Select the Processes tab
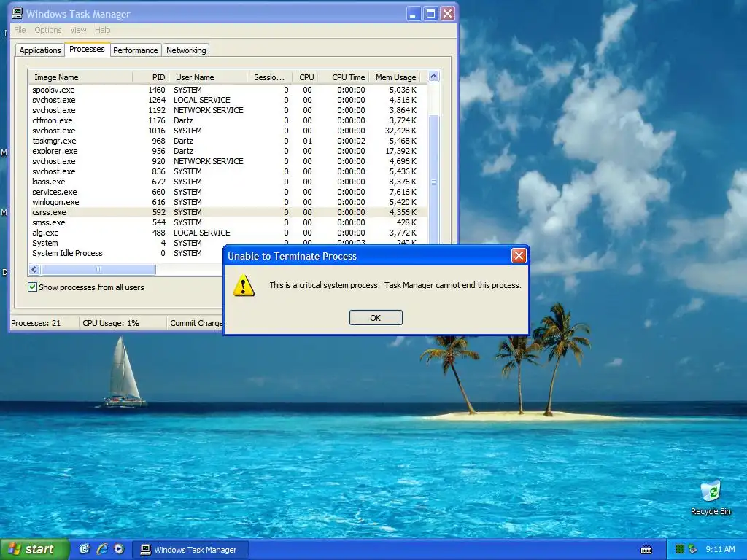Screen dimensions: 747x560 pyautogui.click(x=87, y=49)
